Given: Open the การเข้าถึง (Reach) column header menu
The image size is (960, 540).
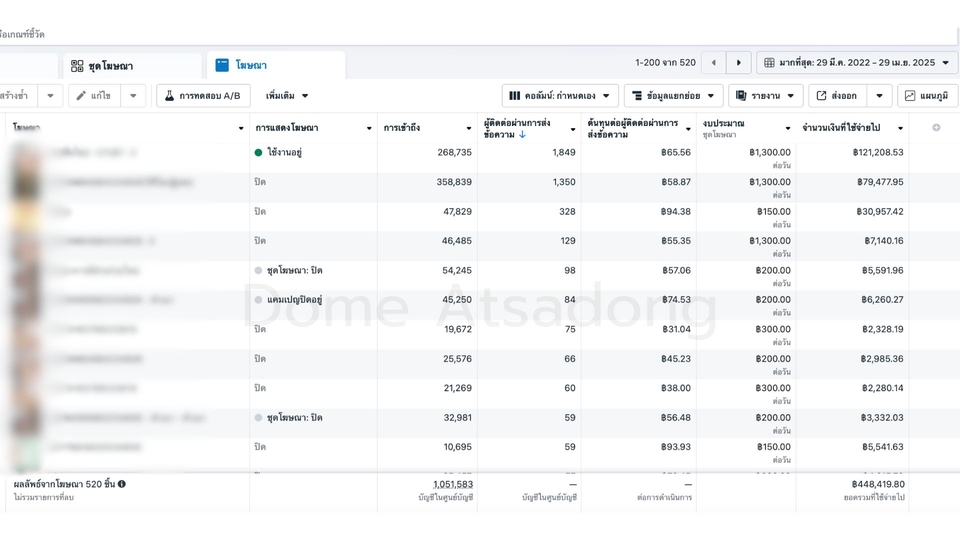Looking at the screenshot, I should (469, 128).
